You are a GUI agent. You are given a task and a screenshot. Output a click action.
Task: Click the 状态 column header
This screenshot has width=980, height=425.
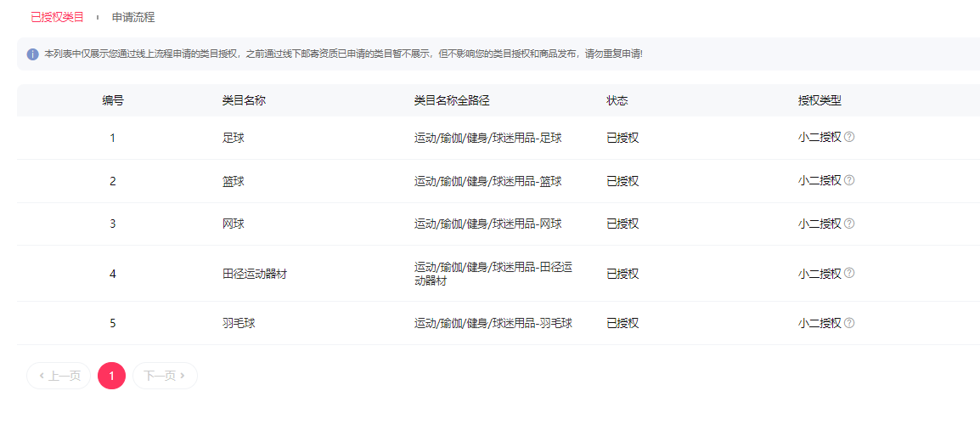tap(617, 100)
